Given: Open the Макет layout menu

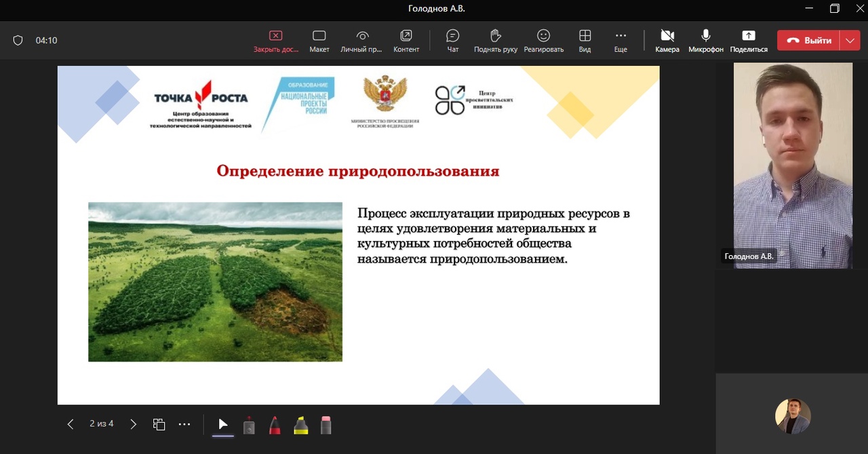Looking at the screenshot, I should [319, 41].
